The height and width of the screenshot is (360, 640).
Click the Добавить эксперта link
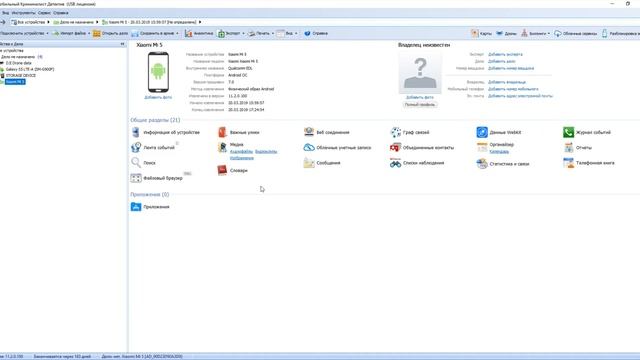pyautogui.click(x=505, y=54)
